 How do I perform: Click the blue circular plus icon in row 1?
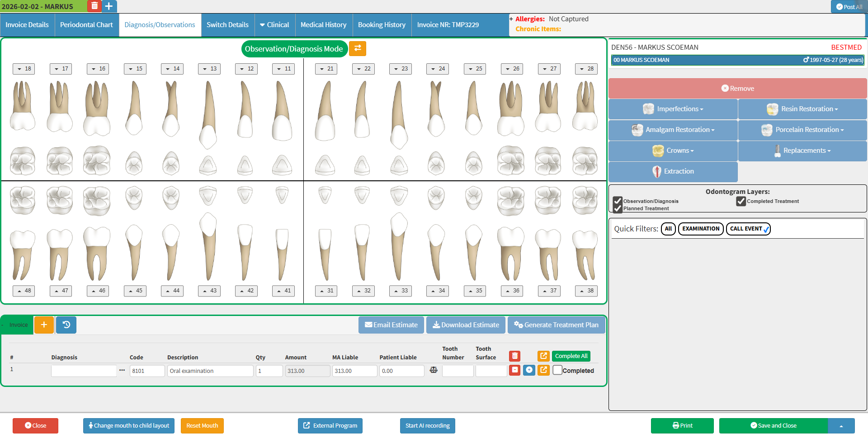529,370
